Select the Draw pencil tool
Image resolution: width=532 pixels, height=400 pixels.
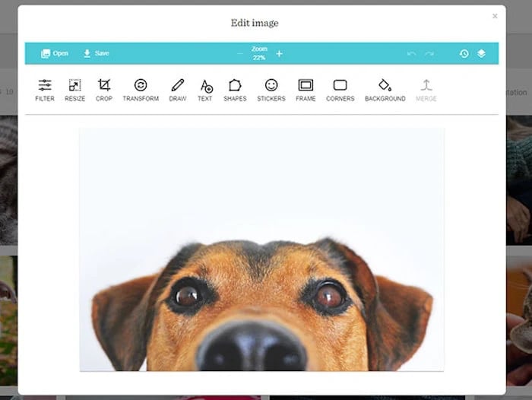tap(177, 90)
